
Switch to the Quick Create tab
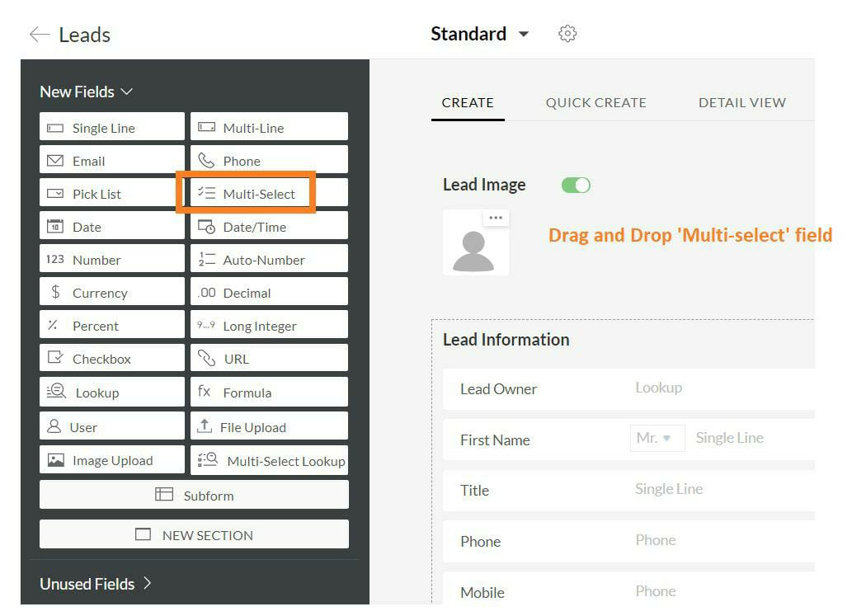click(x=595, y=102)
